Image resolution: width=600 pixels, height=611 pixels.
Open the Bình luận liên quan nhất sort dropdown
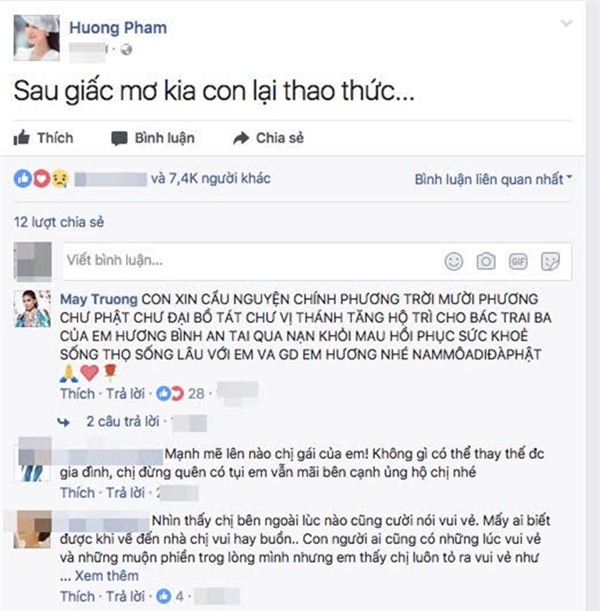click(493, 179)
